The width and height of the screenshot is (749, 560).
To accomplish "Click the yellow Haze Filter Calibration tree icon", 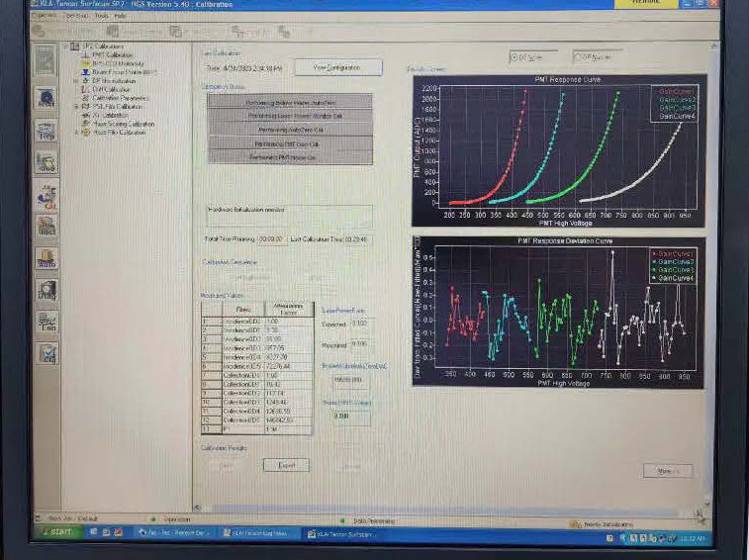I will [86, 133].
